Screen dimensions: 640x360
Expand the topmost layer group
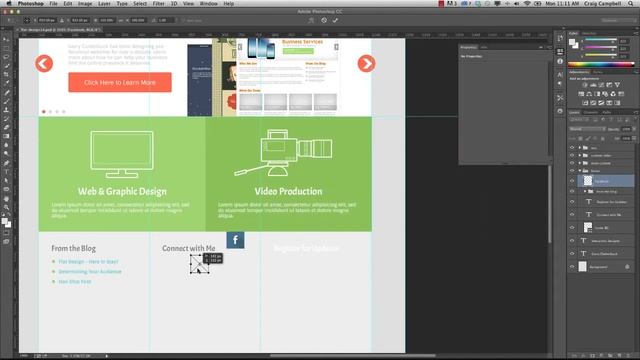(x=580, y=148)
